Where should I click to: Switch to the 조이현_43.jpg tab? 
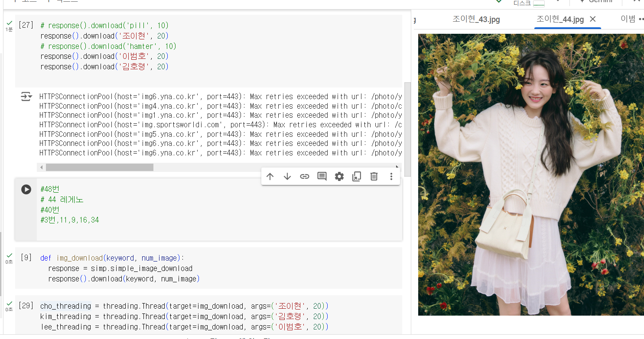(476, 19)
